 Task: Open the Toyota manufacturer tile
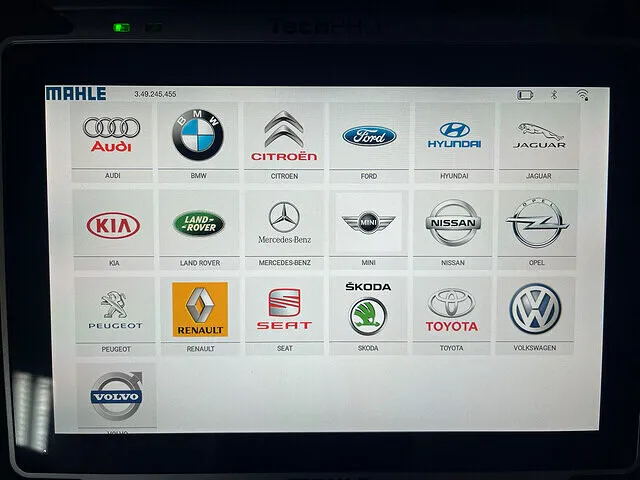pos(452,311)
